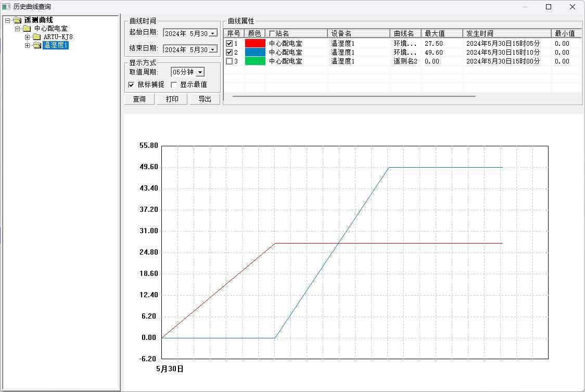
Task: Click the 遥测曲线 root folder icon
Action: (17, 20)
